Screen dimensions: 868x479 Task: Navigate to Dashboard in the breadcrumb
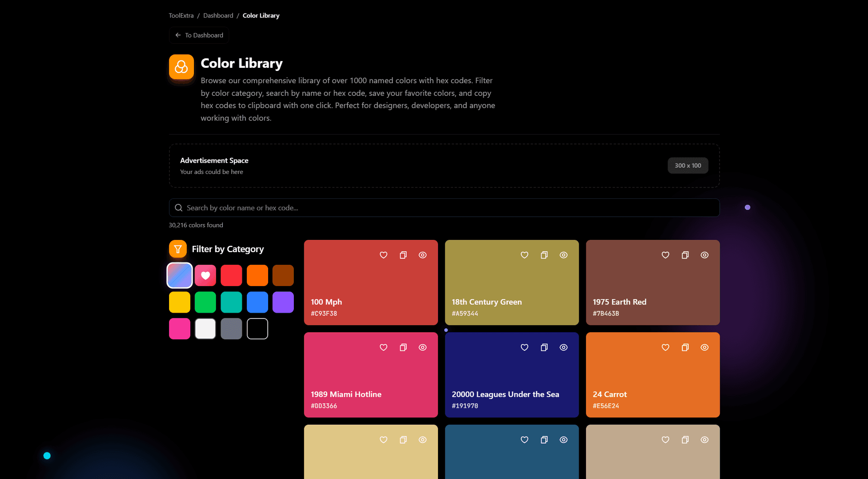pyautogui.click(x=218, y=15)
